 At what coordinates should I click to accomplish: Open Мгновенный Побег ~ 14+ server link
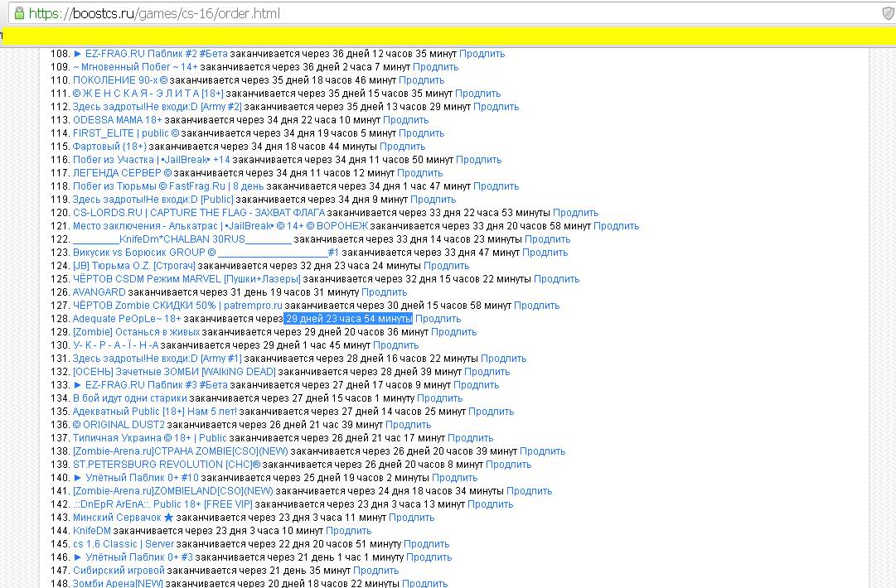[x=135, y=67]
